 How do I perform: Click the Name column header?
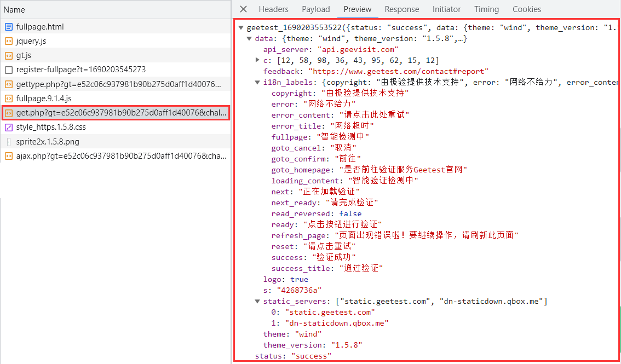[15, 10]
